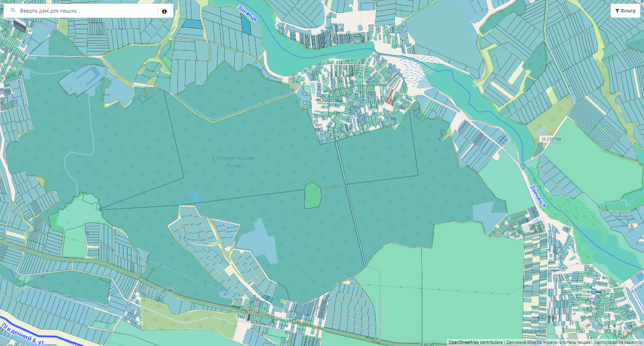Open the Фільтр filter panel
644x346 pixels.
point(625,11)
